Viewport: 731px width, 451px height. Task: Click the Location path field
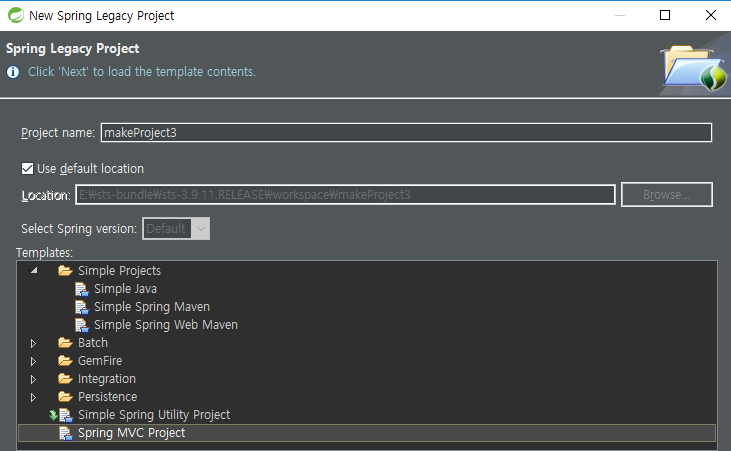coord(345,194)
